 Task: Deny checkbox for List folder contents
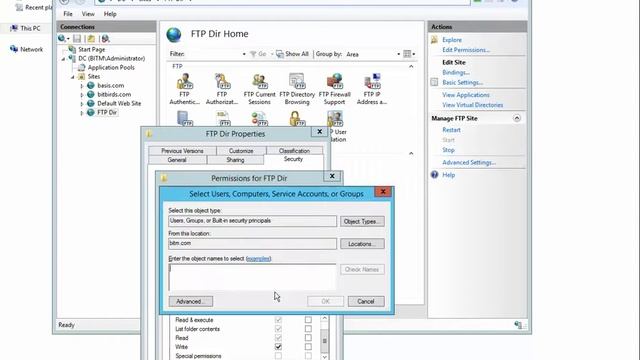click(x=308, y=329)
